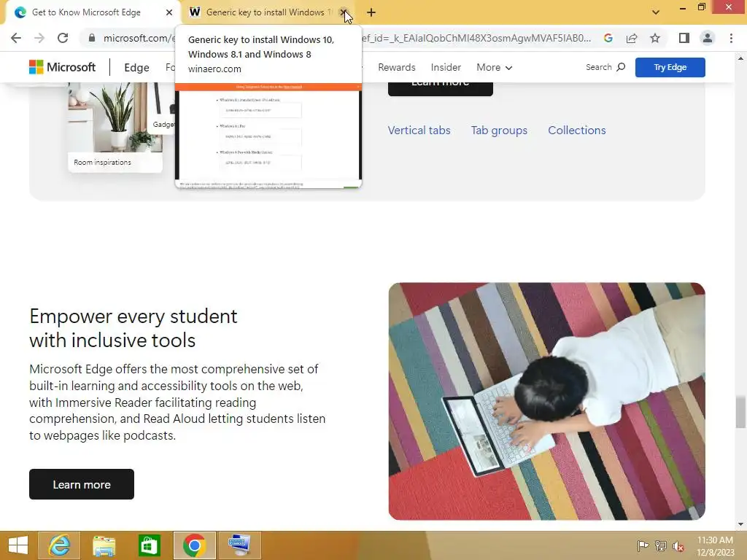Open the Chrome profile avatar
Image resolution: width=747 pixels, height=560 pixels.
tap(708, 38)
